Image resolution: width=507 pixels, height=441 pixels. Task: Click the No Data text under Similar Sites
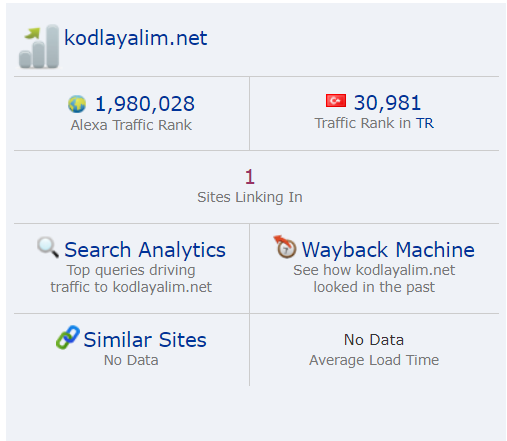coord(131,360)
